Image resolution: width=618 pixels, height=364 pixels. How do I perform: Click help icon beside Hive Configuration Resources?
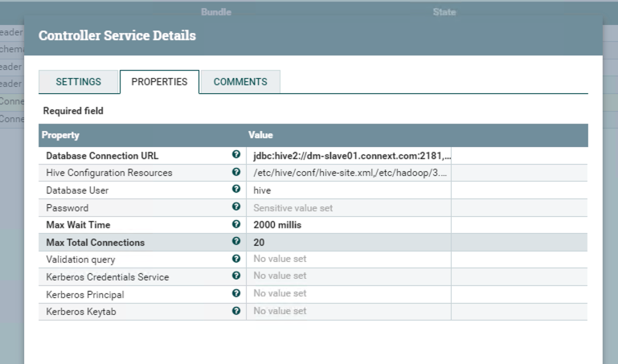pyautogui.click(x=236, y=172)
